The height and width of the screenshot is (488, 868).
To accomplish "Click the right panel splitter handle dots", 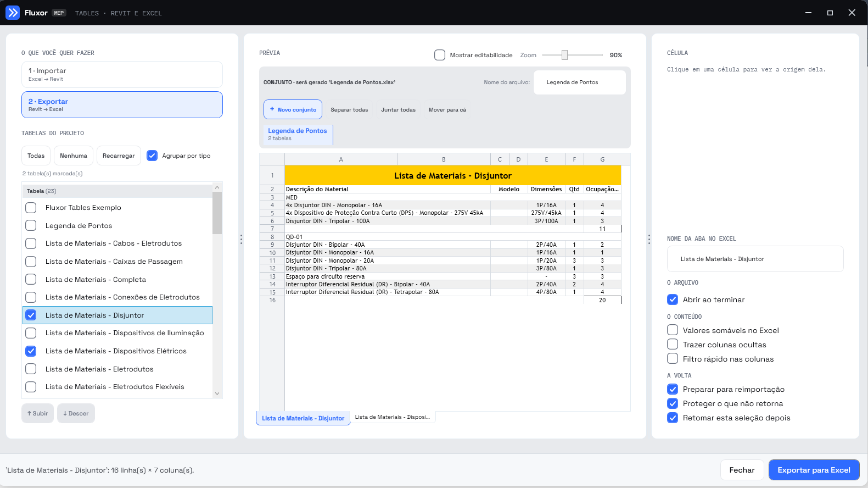I will coord(649,239).
